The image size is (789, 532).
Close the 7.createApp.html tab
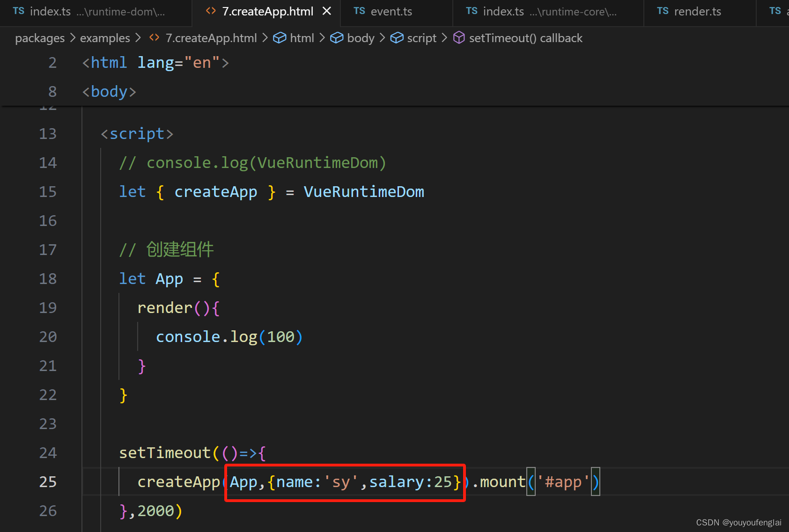click(x=327, y=11)
